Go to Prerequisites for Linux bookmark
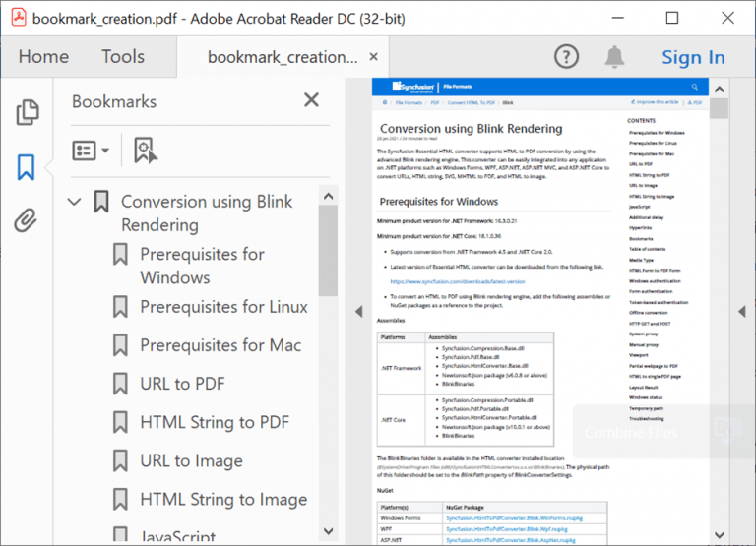The image size is (756, 546). (x=223, y=307)
